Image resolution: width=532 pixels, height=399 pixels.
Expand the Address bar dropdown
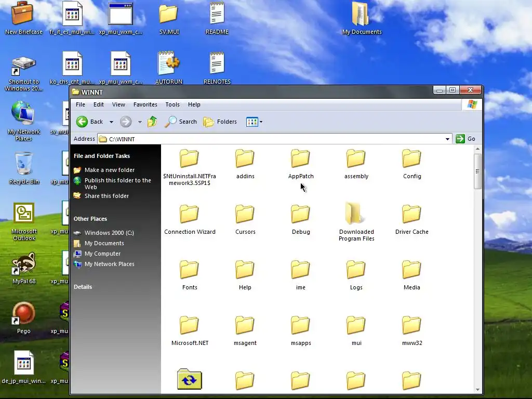447,139
